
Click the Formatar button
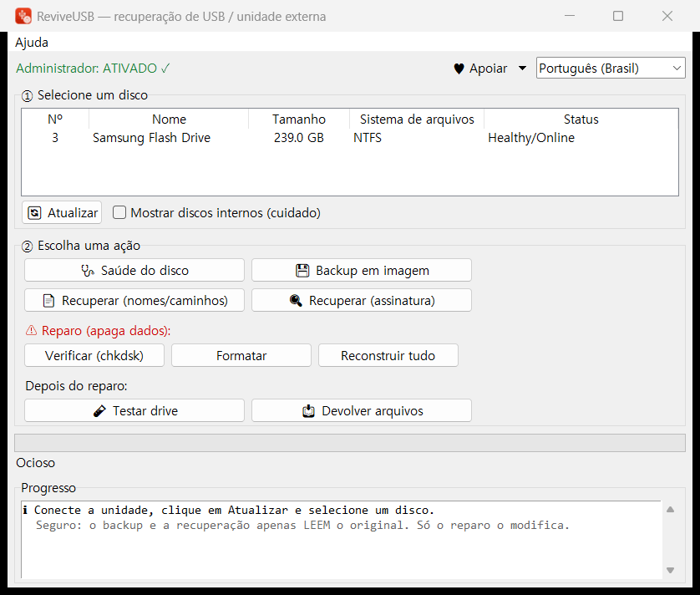(x=241, y=355)
